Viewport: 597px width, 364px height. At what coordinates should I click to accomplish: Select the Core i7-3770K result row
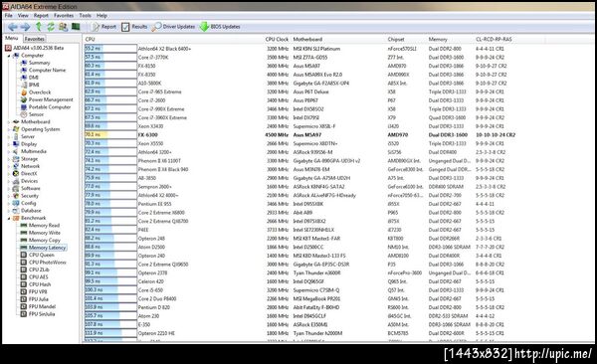coord(295,58)
